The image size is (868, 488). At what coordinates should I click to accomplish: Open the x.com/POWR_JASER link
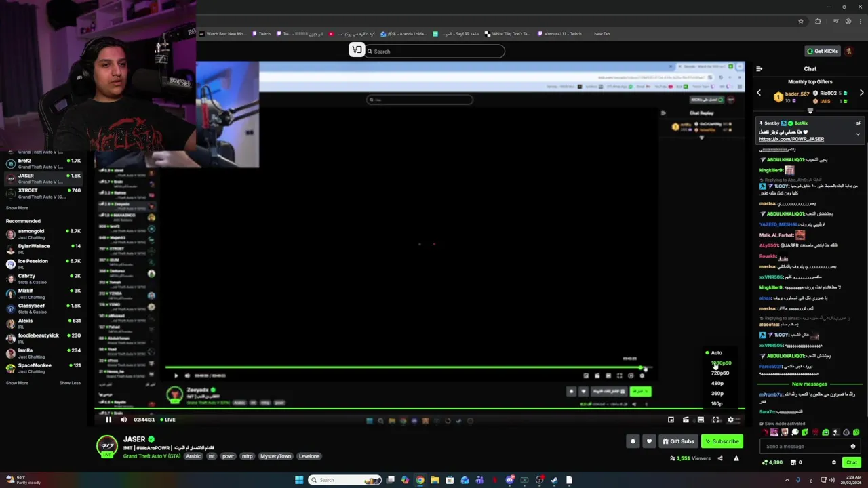coord(791,139)
